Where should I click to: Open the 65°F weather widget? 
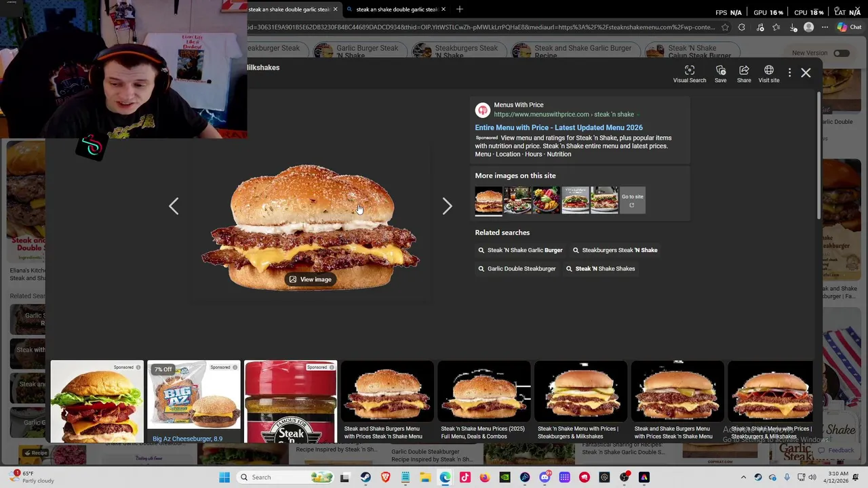point(31,477)
